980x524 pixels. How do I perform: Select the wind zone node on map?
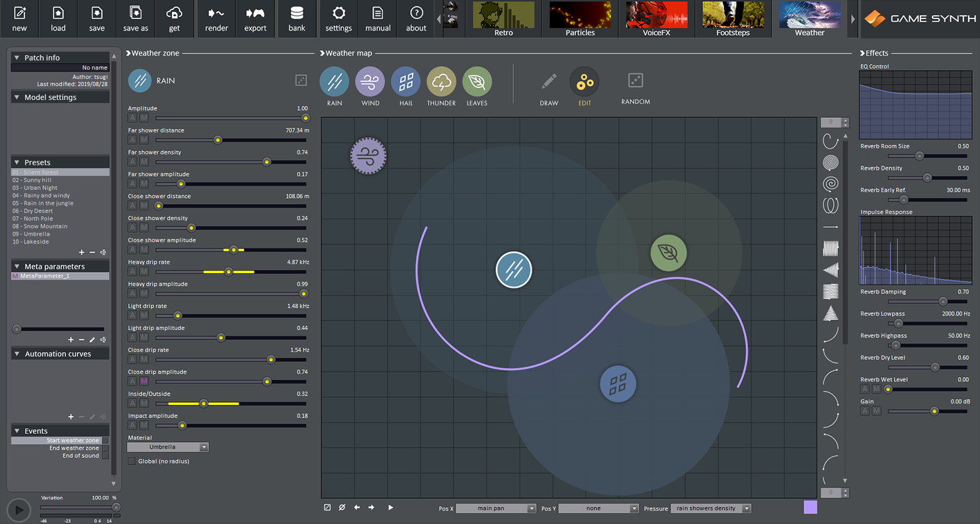pyautogui.click(x=368, y=156)
